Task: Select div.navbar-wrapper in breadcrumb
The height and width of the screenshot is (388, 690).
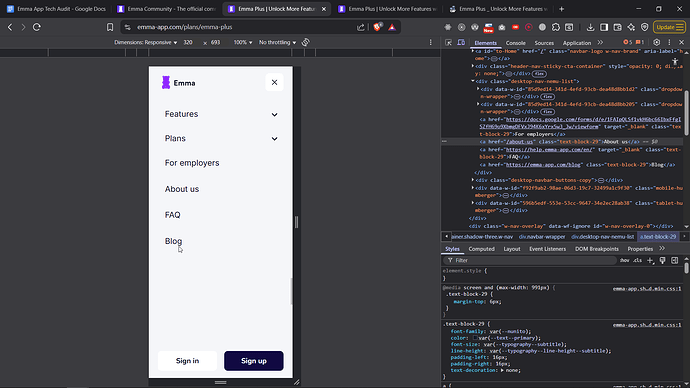Action: tap(542, 237)
